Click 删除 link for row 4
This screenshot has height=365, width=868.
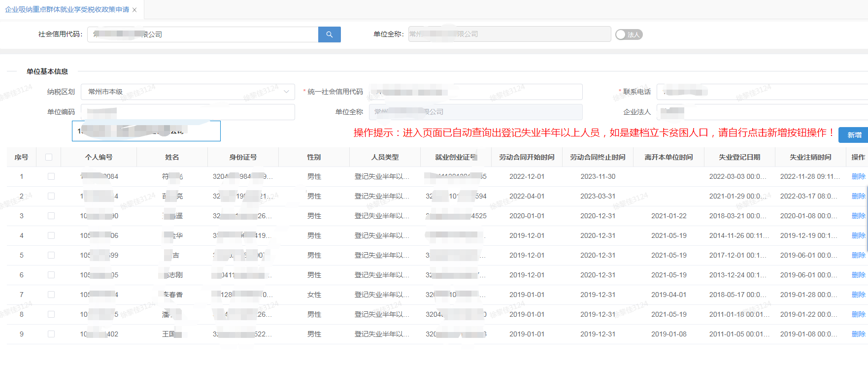pos(858,235)
